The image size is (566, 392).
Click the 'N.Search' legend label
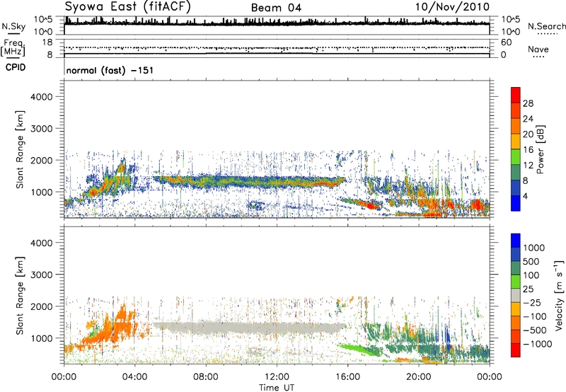547,26
